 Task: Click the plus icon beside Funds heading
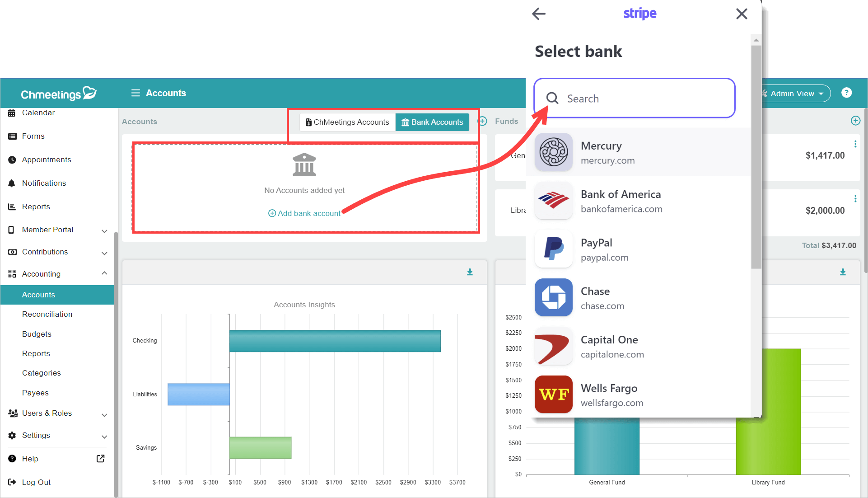click(482, 121)
